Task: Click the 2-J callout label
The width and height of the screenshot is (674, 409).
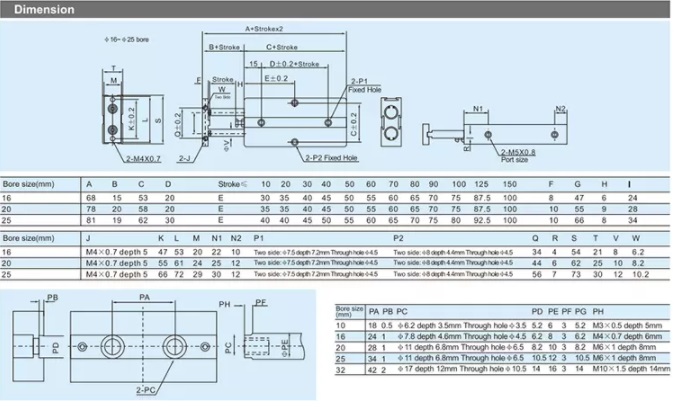Action: (184, 159)
